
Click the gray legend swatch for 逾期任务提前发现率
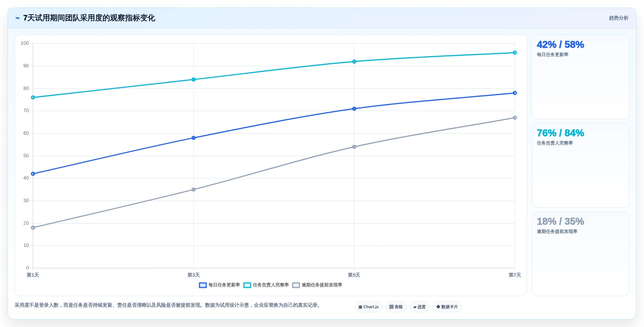pyautogui.click(x=296, y=285)
